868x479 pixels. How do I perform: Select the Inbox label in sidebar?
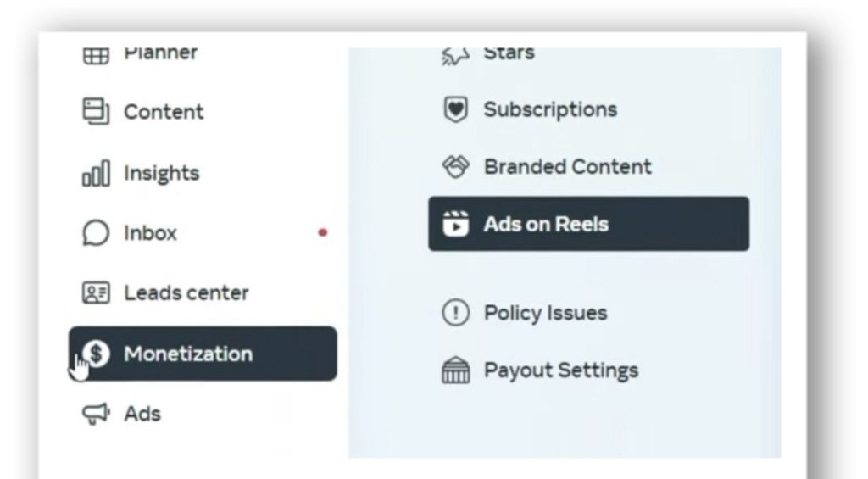tap(150, 234)
